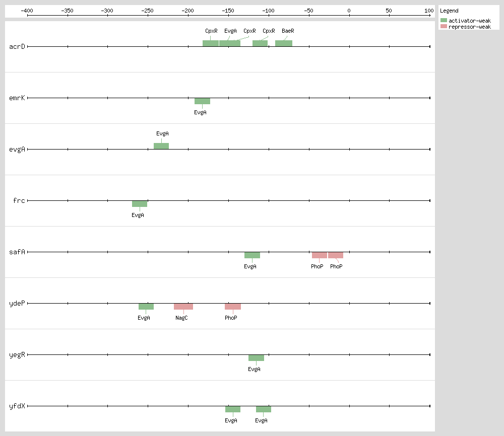
Task: Click the Legend heading
Action: click(449, 11)
